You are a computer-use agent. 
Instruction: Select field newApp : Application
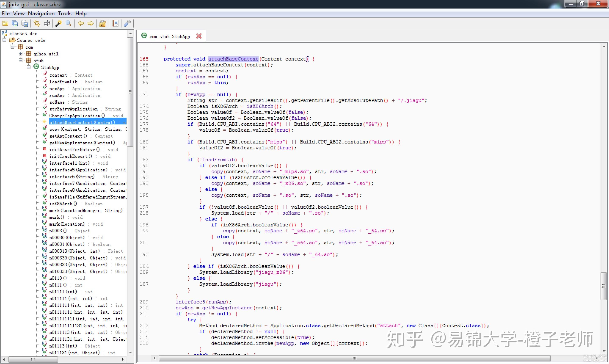coord(75,89)
